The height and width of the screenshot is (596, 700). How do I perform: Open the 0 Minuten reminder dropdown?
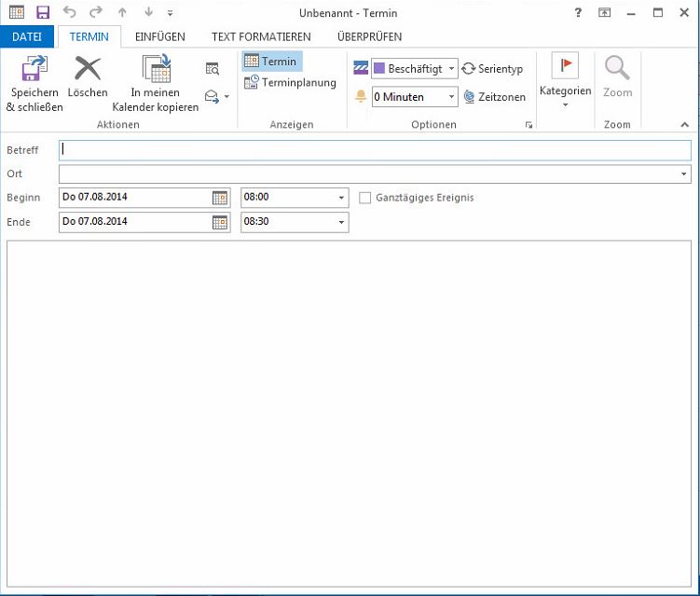coord(451,96)
